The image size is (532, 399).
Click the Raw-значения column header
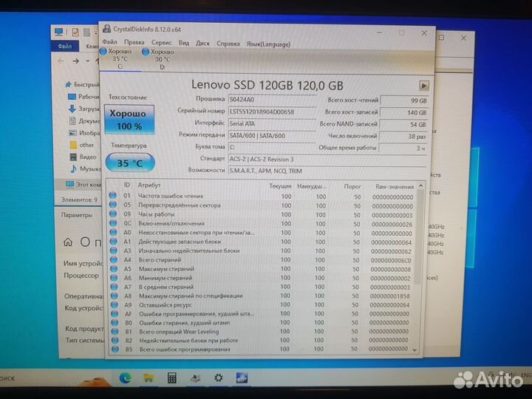pos(395,187)
